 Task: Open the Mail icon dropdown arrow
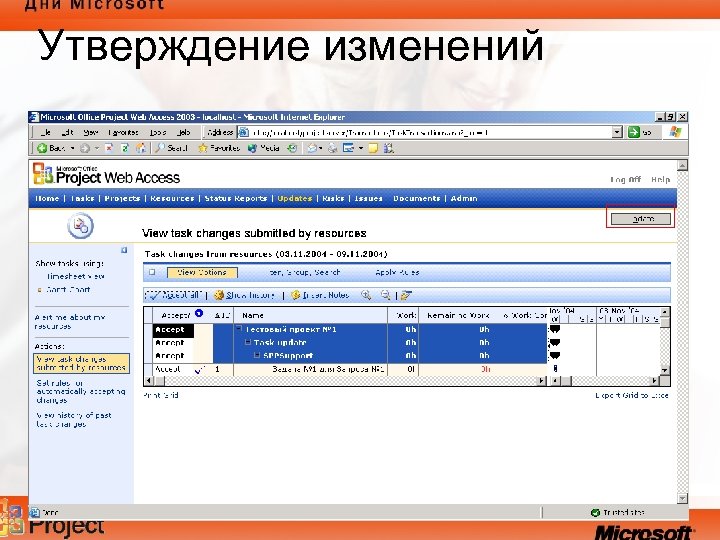point(321,148)
